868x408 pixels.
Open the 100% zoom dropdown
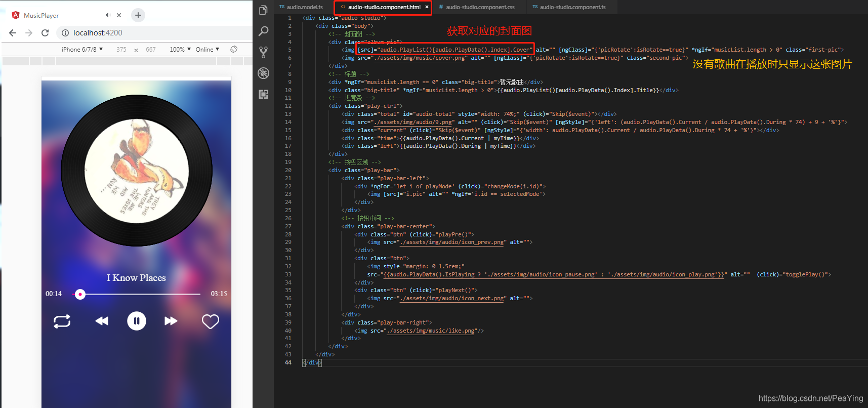click(180, 49)
